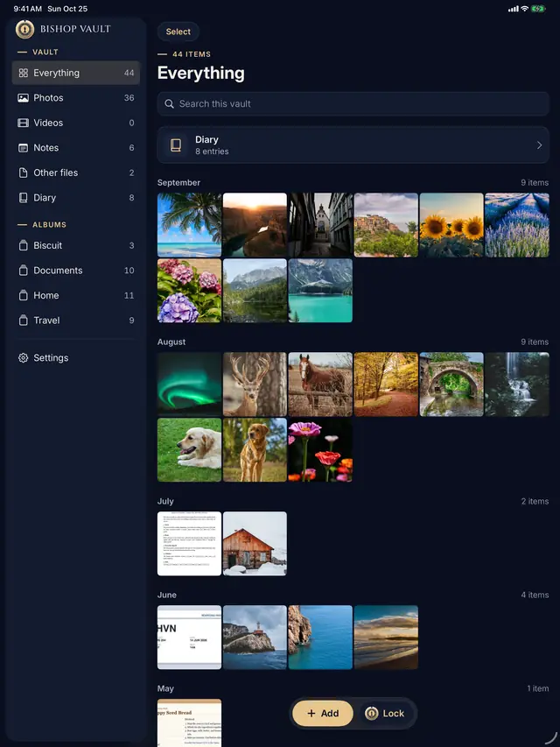Open the hydrangea flowers photo
The width and height of the screenshot is (560, 747).
point(190,291)
